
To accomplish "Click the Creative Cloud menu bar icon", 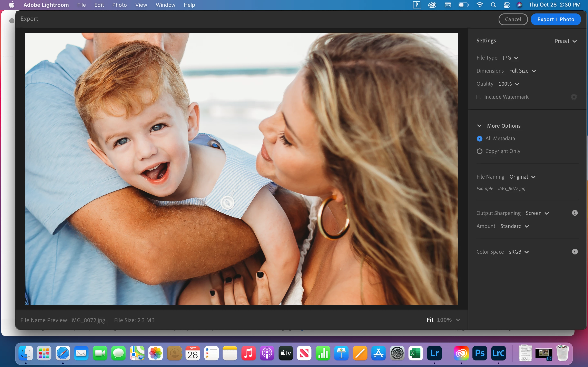I will point(432,5).
